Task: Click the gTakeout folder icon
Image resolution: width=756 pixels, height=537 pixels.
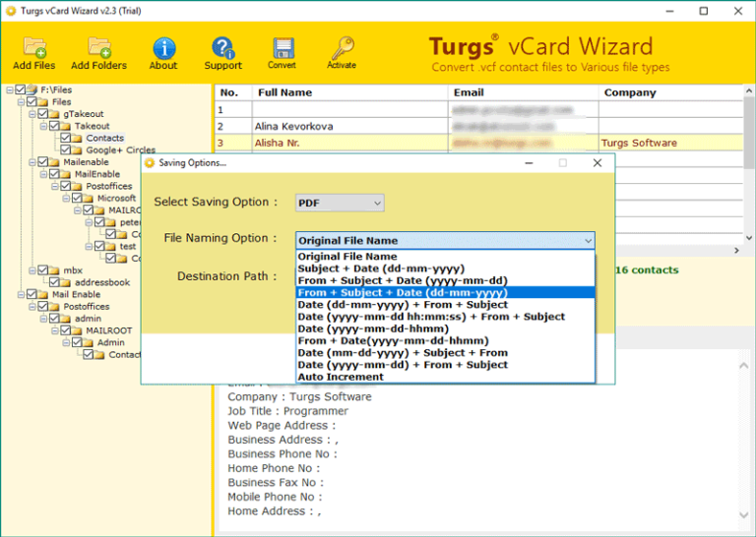Action: pos(54,114)
